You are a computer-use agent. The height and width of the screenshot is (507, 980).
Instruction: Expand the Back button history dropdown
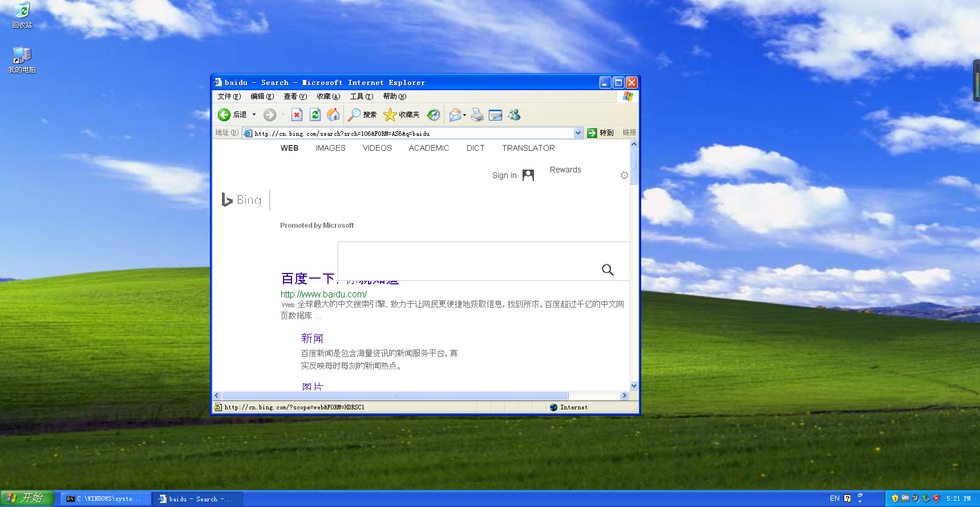tap(254, 115)
